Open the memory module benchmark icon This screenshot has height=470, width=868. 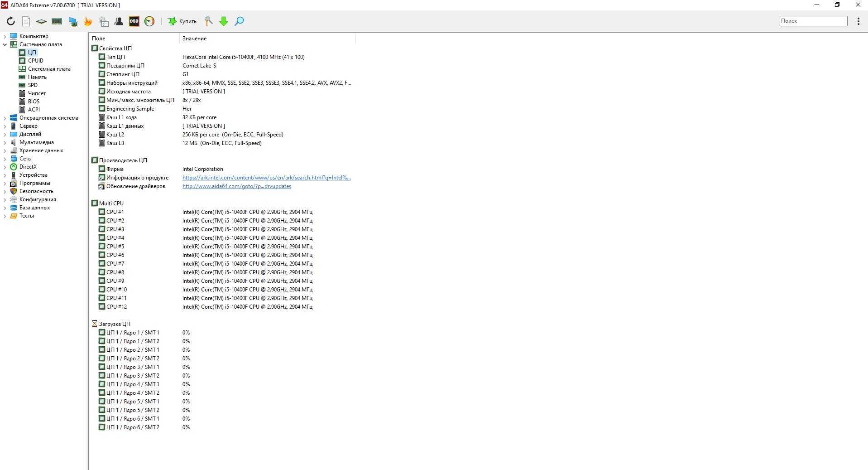coord(57,21)
